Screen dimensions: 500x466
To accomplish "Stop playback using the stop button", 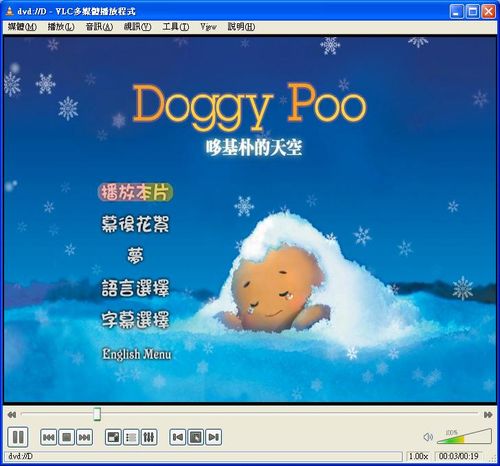I will tap(66, 437).
